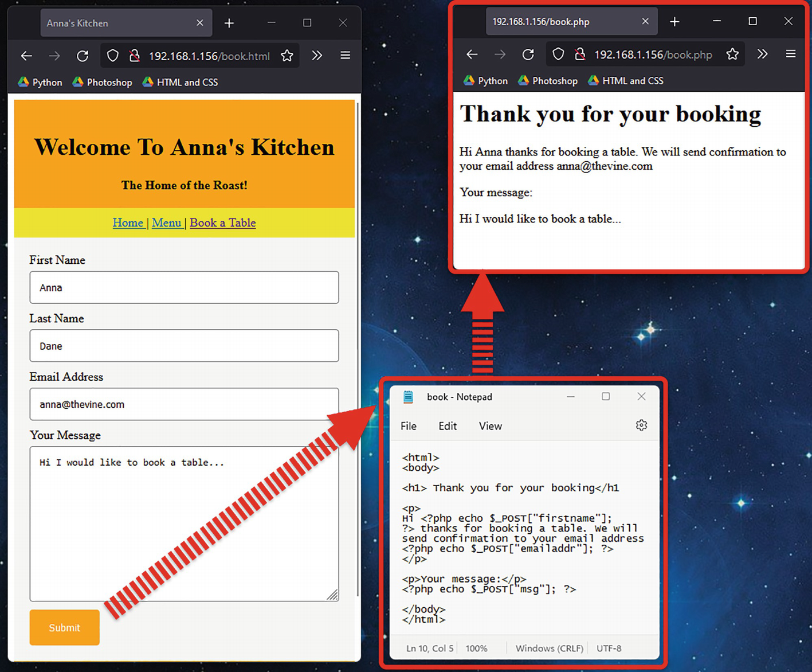
Task: Bookmark book.html with the star icon
Action: 287,56
